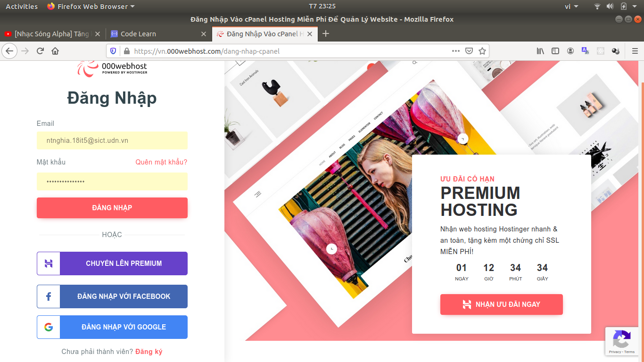Open Firefox hamburger application menu
The image size is (644, 362).
tap(635, 51)
